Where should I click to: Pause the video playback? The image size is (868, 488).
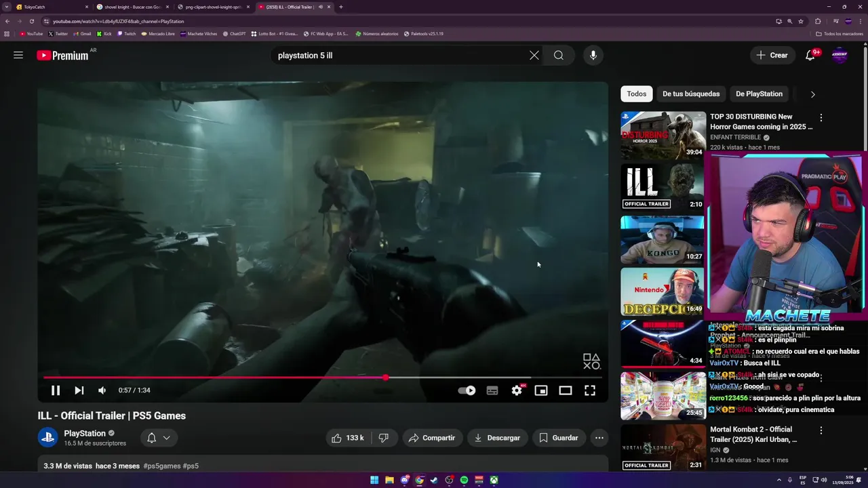pos(56,390)
